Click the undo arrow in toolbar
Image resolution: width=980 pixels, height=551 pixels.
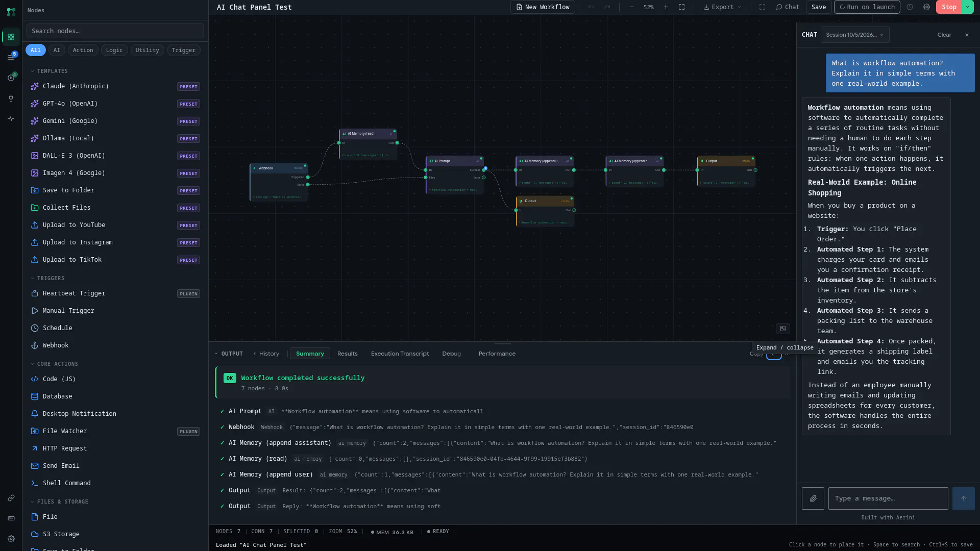pos(591,7)
